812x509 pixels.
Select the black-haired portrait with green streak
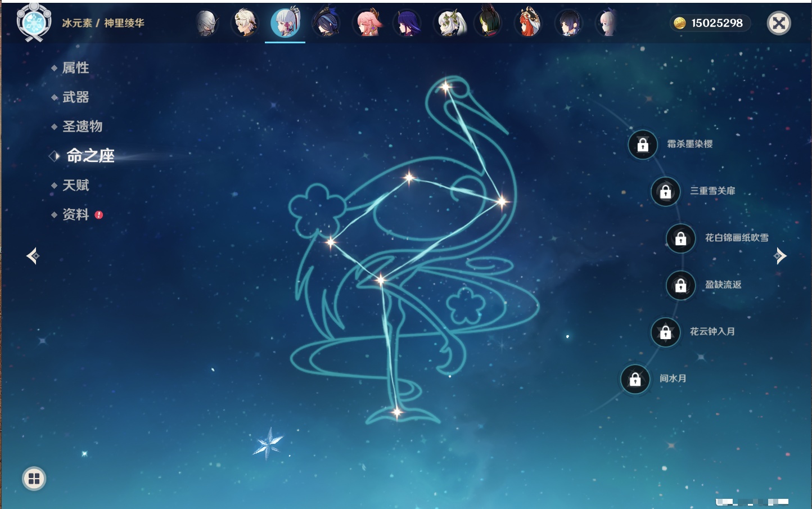point(488,23)
